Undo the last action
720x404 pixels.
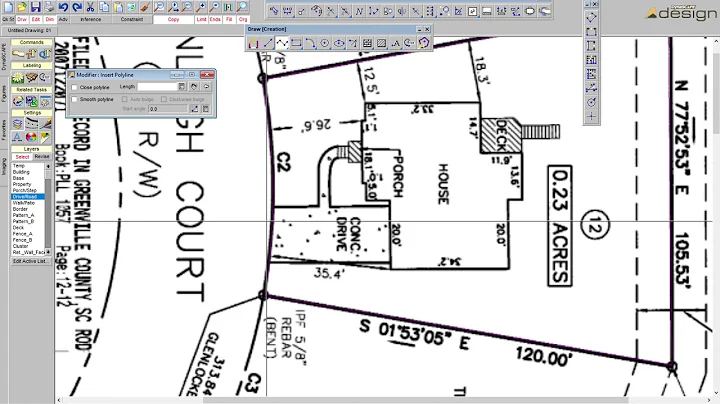[63, 7]
